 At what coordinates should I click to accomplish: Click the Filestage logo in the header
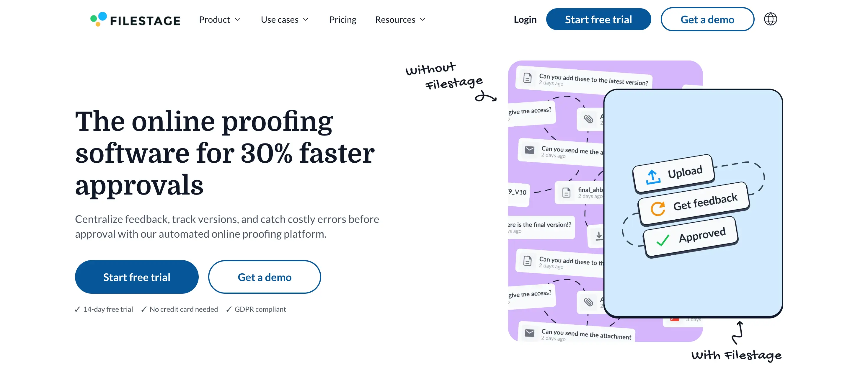coord(135,19)
